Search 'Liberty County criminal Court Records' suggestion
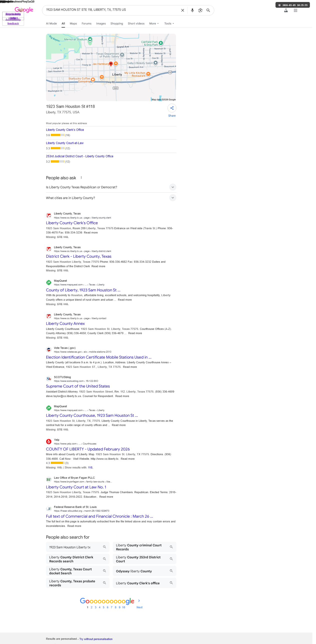The width and height of the screenshot is (316, 644). 144,547
